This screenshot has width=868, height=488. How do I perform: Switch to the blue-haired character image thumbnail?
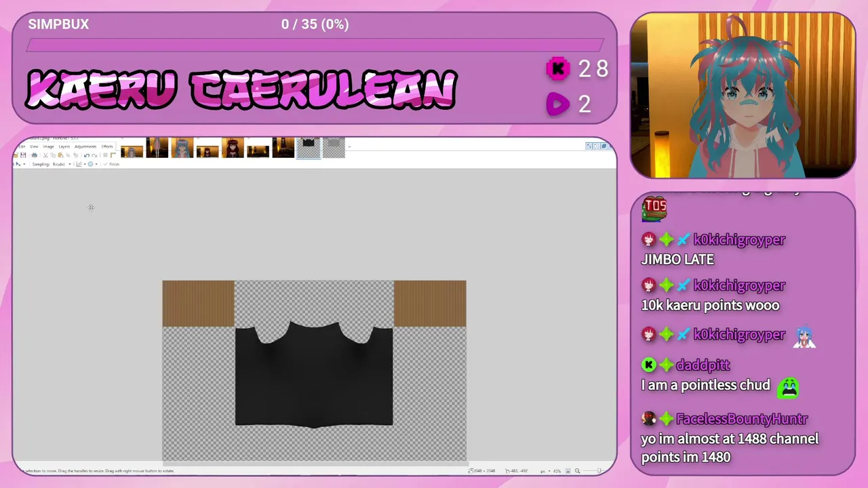(x=182, y=147)
